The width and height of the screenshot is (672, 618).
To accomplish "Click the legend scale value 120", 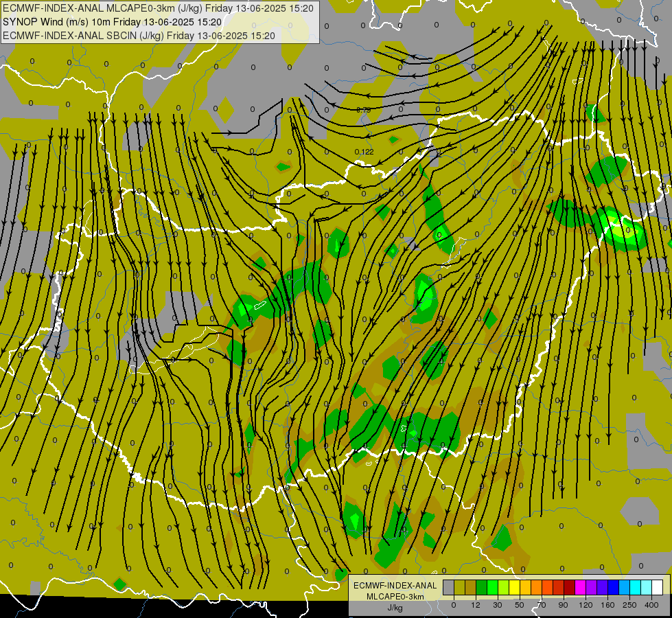I will (586, 605).
